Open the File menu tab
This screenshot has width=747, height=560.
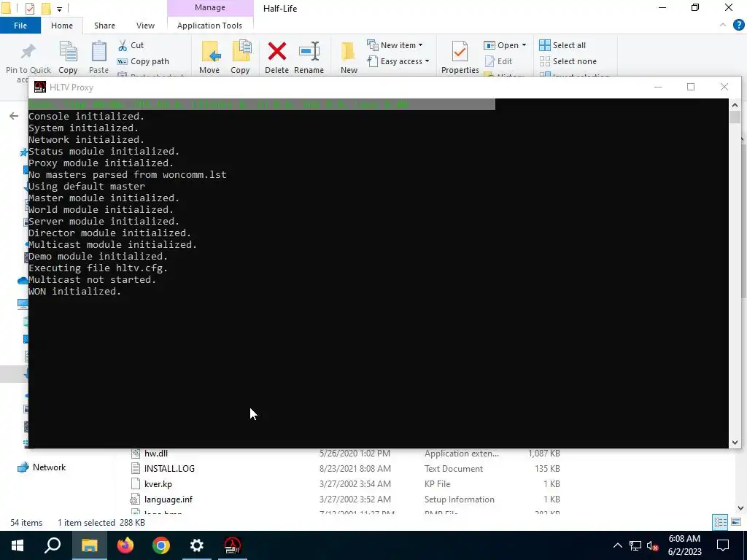(20, 26)
